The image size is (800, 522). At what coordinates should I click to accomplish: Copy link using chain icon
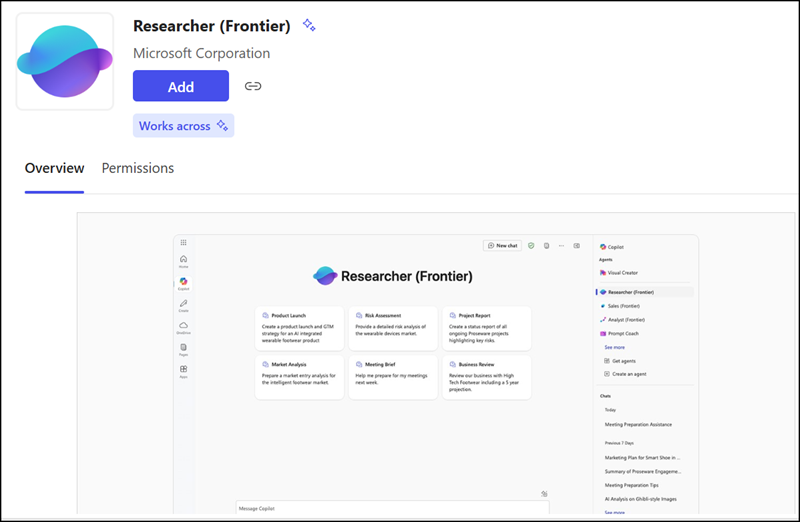pos(253,86)
